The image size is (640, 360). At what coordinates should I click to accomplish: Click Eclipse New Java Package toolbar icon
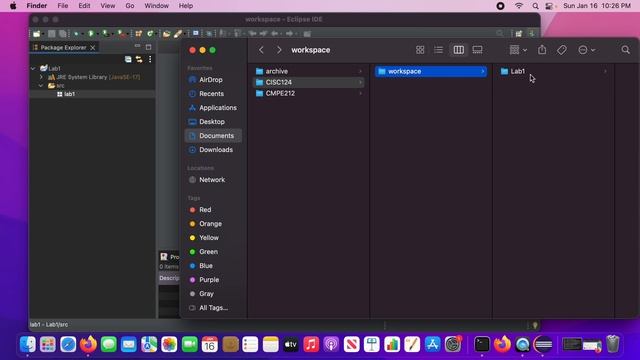point(138,33)
